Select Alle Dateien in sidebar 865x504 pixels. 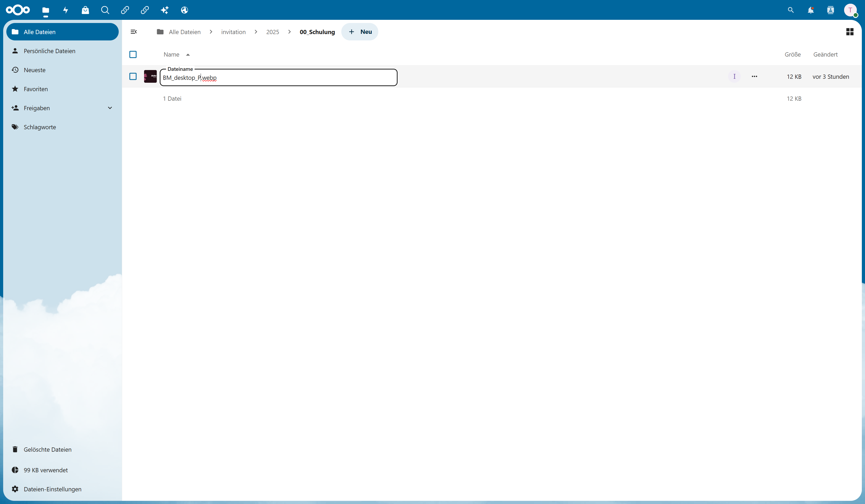click(62, 32)
